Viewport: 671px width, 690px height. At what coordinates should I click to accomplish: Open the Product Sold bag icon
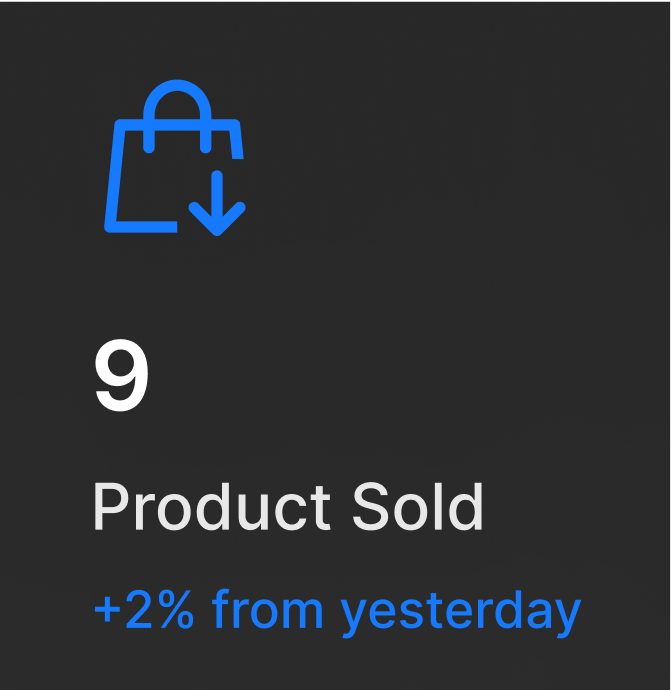(x=174, y=158)
